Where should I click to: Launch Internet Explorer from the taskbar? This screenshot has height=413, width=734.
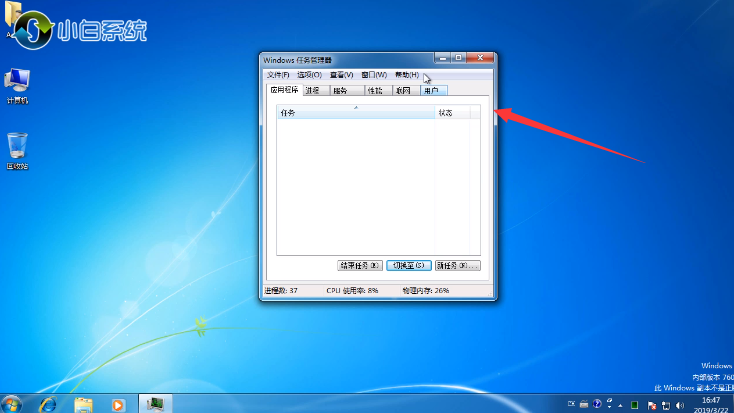pyautogui.click(x=48, y=404)
